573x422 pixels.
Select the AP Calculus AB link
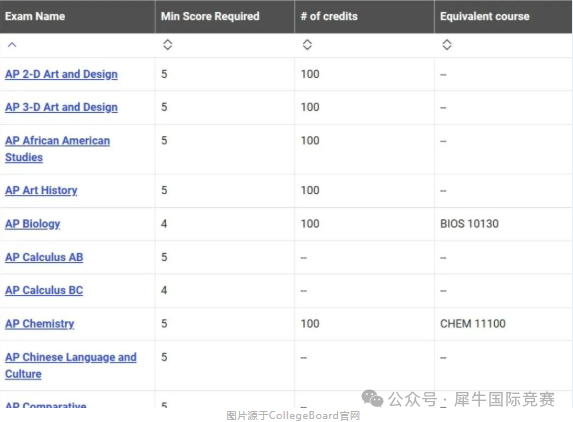[x=44, y=257]
